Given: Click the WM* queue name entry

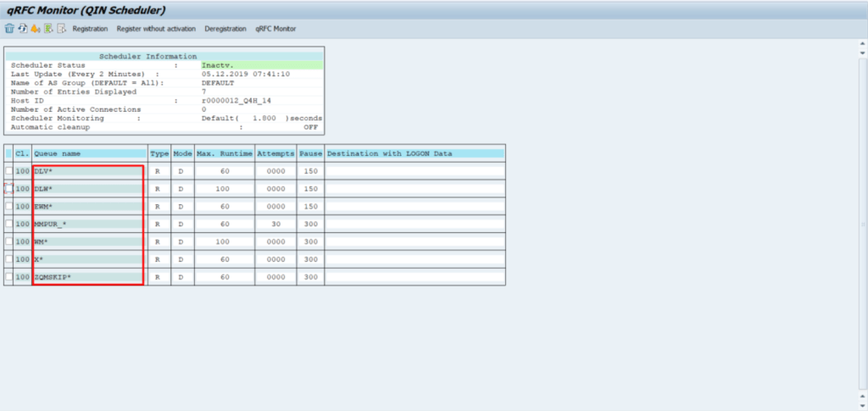Looking at the screenshot, I should 87,242.
